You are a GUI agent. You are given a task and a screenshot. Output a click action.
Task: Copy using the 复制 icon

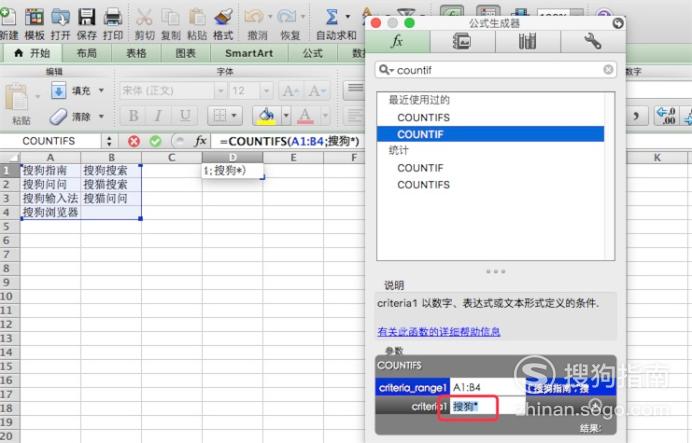[170, 18]
